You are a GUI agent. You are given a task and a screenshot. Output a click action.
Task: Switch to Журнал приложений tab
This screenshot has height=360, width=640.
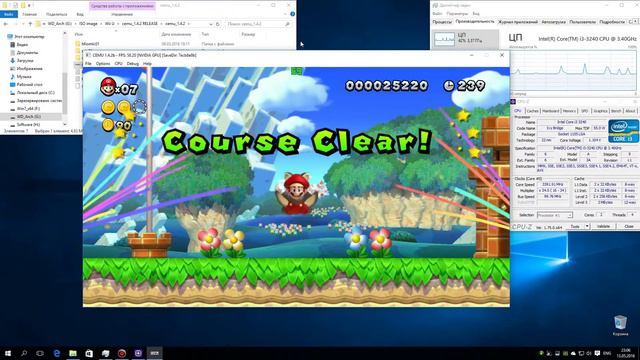[518, 22]
